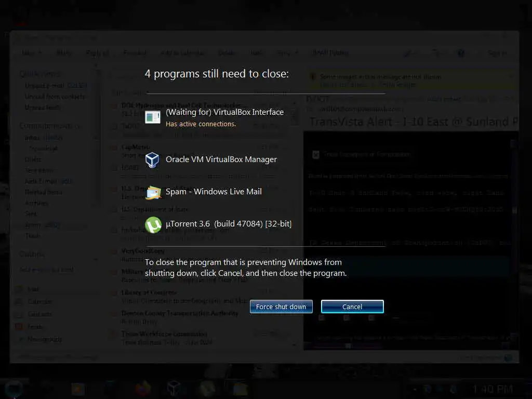This screenshot has height=399, width=532.
Task: Click Forward in the Live Mail toolbar
Action: 135,53
